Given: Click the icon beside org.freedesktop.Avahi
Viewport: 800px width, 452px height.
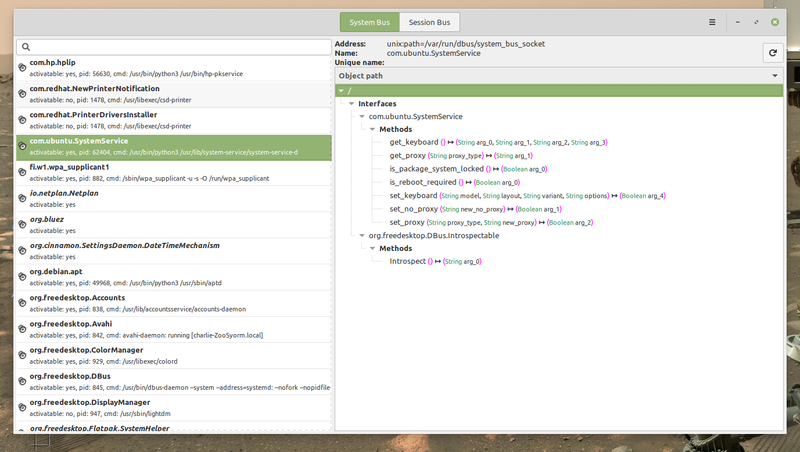Looking at the screenshot, I should (x=22, y=329).
